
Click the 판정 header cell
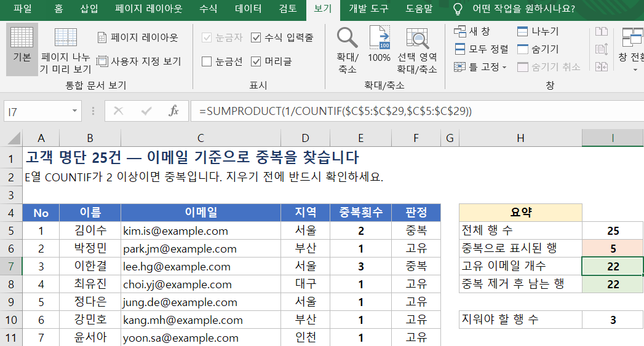[x=416, y=213]
